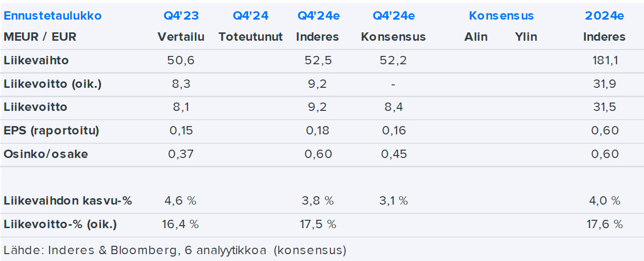
Task: Click the 52,2 consensus revenue value
Action: pos(393,61)
